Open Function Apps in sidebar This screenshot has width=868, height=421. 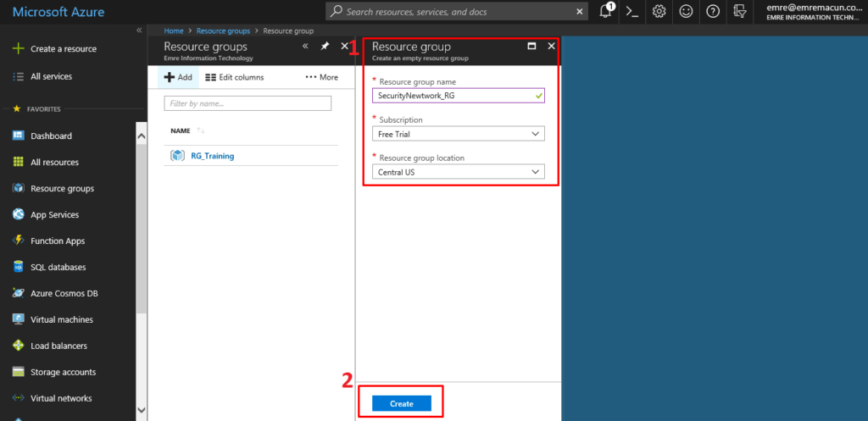pos(58,241)
